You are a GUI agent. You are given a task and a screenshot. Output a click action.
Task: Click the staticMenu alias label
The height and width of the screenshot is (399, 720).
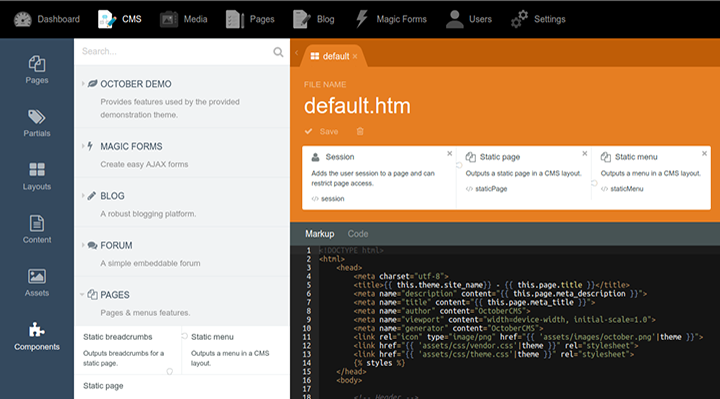[x=627, y=189]
